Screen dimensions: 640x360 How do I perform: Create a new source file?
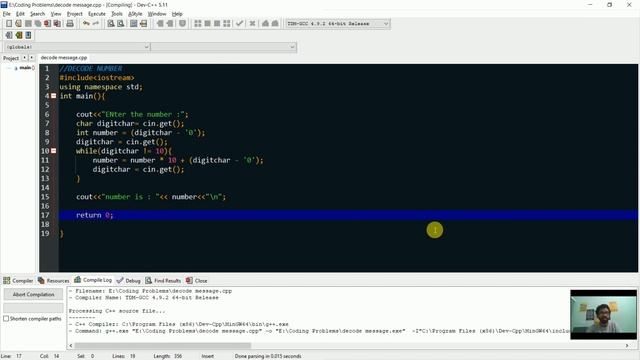tap(9, 24)
